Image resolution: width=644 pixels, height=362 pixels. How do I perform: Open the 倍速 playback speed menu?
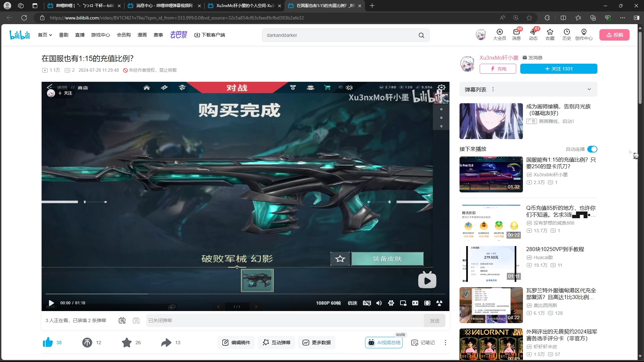353,303
